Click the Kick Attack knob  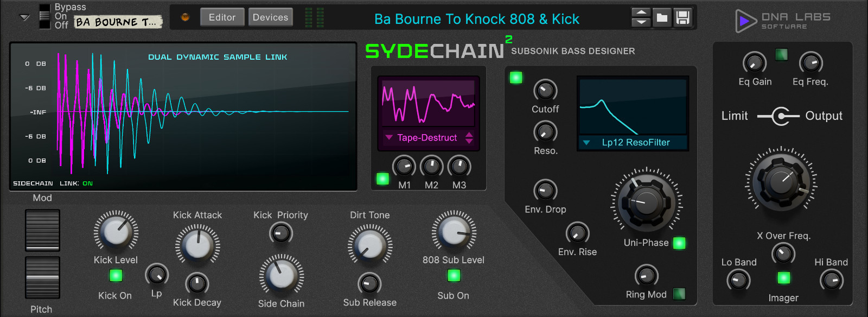pyautogui.click(x=197, y=245)
